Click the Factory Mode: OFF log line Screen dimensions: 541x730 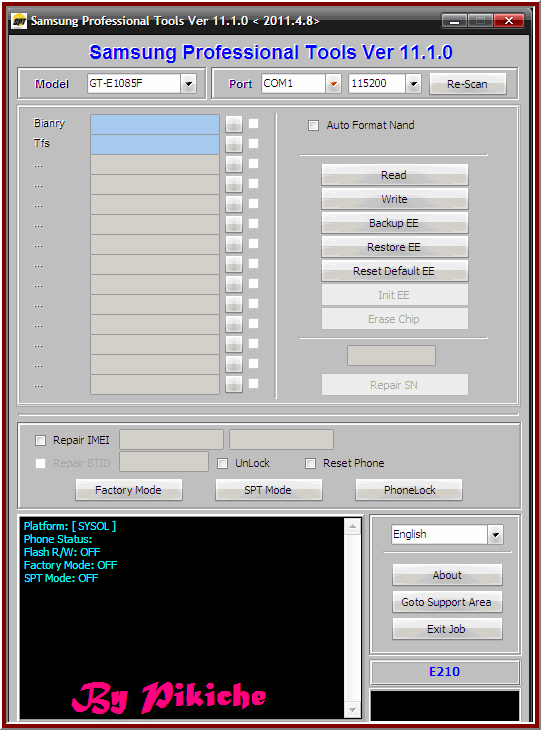70,565
